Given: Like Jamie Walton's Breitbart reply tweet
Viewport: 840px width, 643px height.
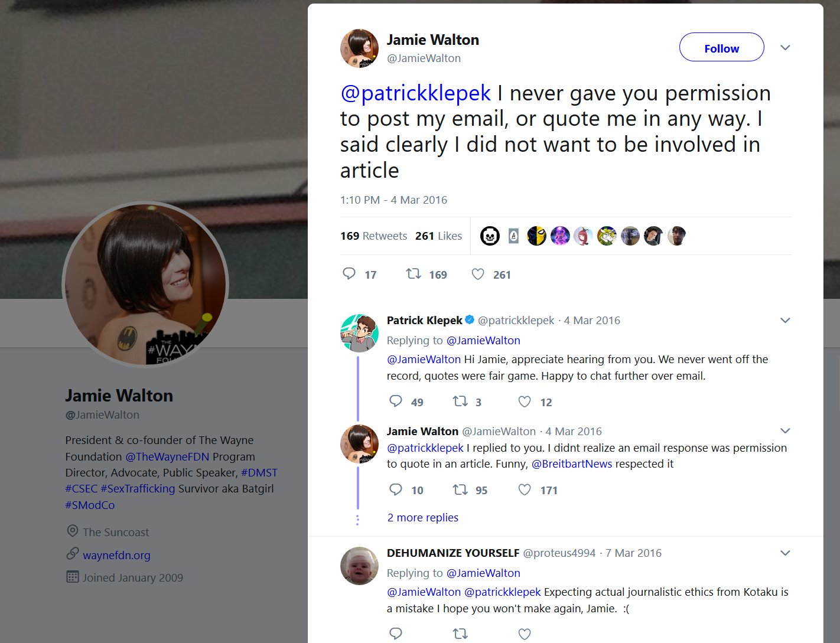Looking at the screenshot, I should (525, 489).
